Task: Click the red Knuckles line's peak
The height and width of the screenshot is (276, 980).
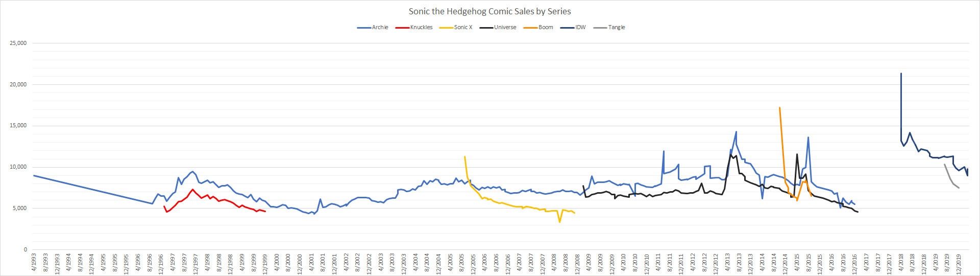Action: pyautogui.click(x=192, y=190)
